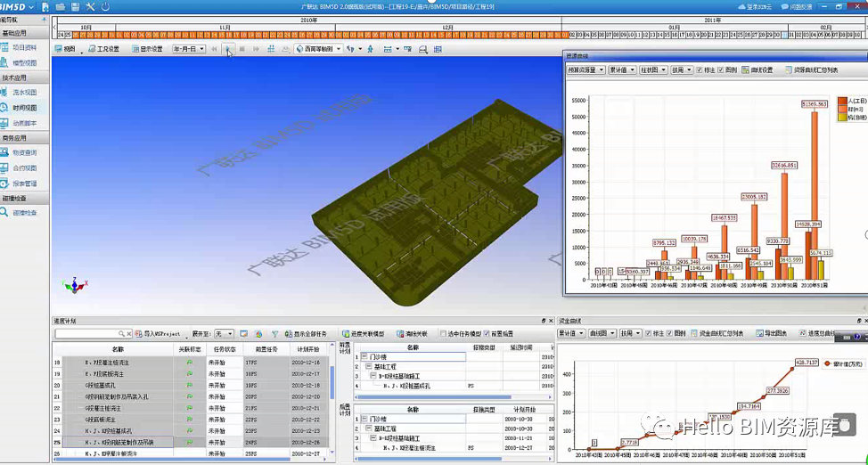Click the simulation stop button
868x465 pixels.
242,49
